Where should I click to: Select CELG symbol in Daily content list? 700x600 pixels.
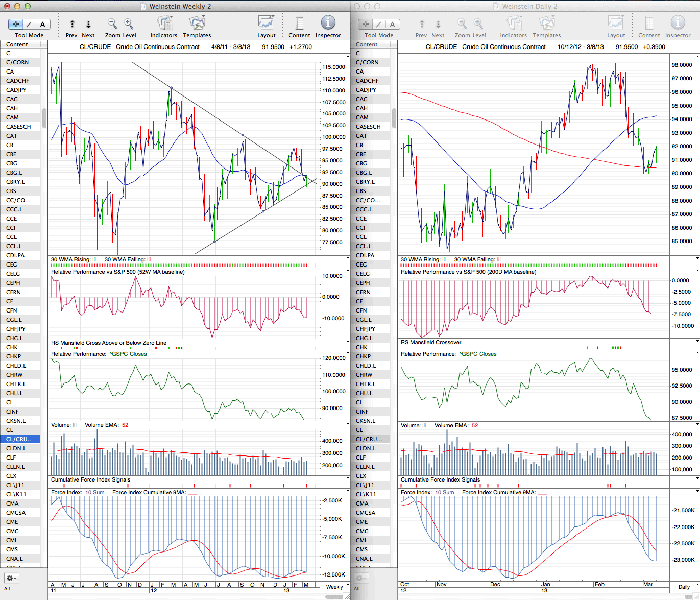click(x=363, y=274)
